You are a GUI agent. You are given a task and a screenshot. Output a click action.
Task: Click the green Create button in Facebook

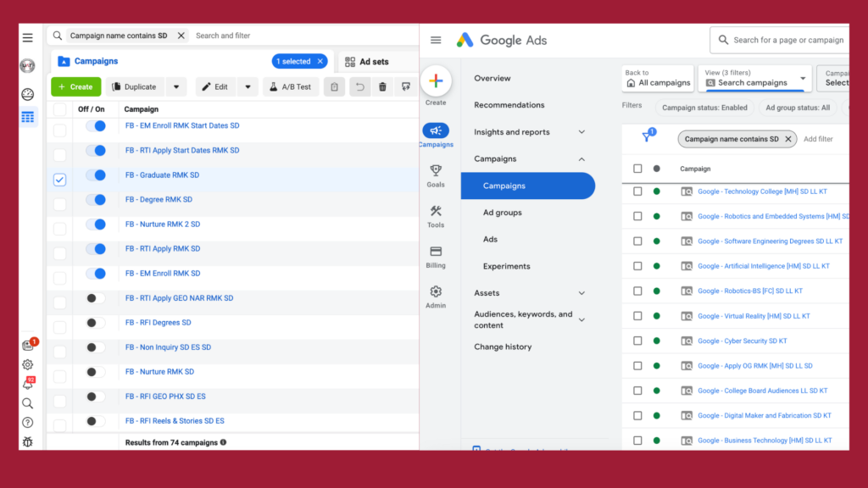[x=75, y=87]
